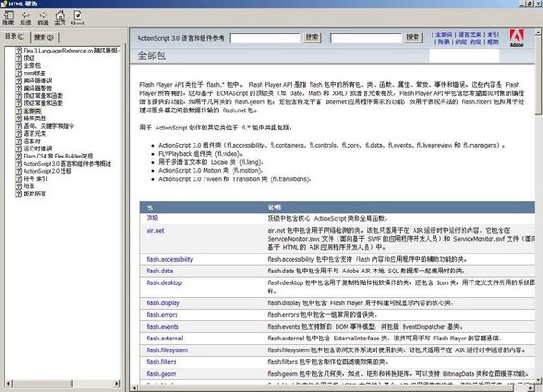The width and height of the screenshot is (543, 392).
Task: Click the 包 column header in the table
Action: 149,207
